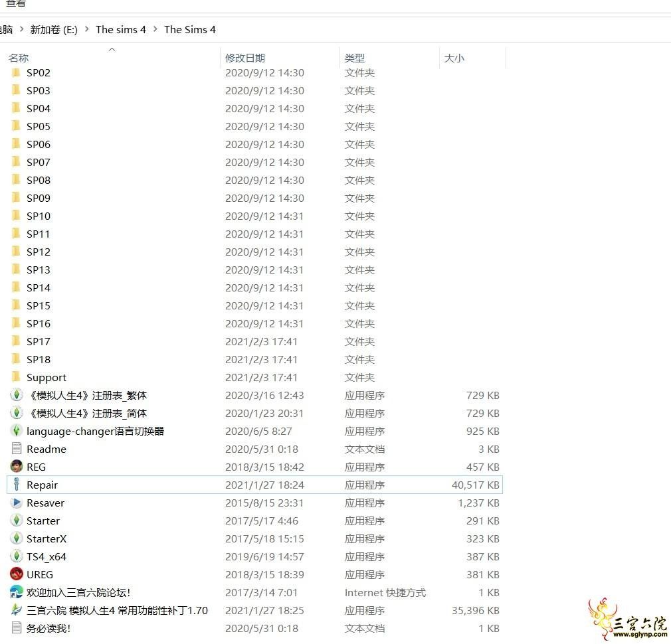The width and height of the screenshot is (671, 644).
Task: Click the SP10 folder icon
Action: [16, 216]
